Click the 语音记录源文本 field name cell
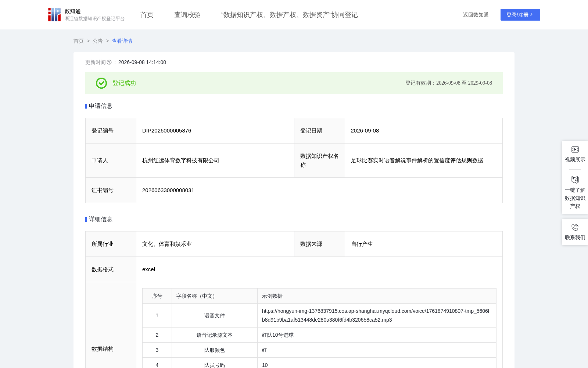 [x=215, y=335]
